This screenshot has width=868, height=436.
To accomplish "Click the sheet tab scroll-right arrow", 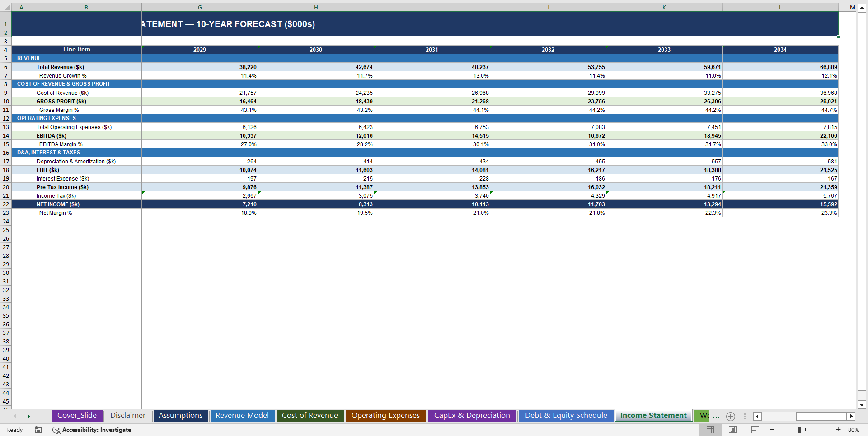I will 29,416.
